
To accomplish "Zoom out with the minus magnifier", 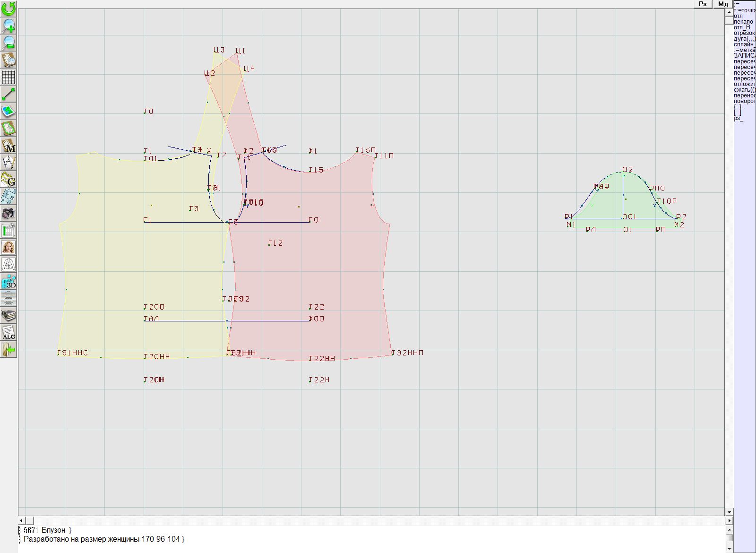I will click(x=9, y=43).
